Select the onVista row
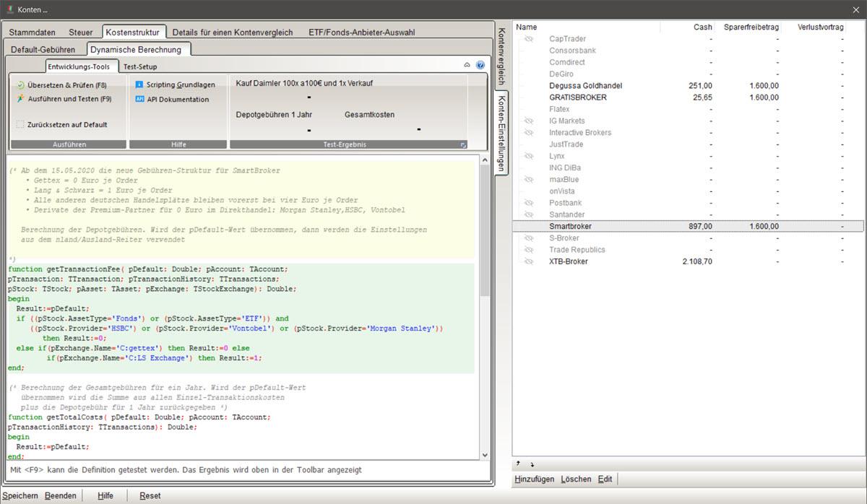 pyautogui.click(x=688, y=191)
